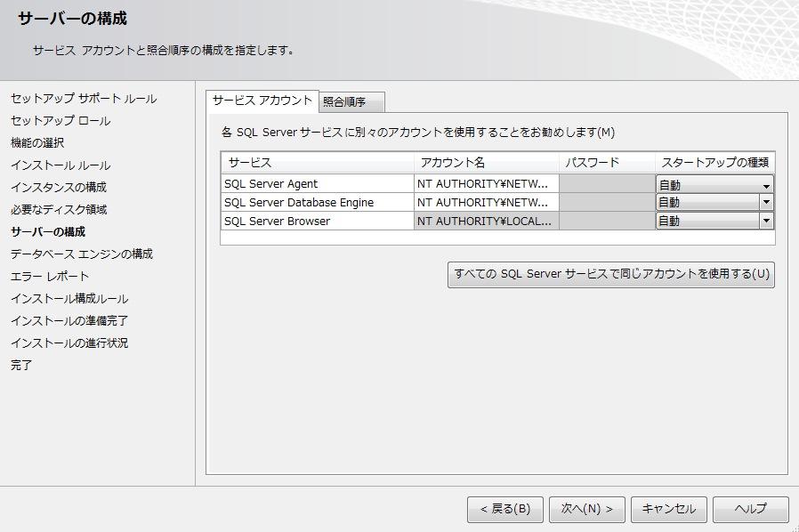
Task: Click password field for SQL Server Agent
Action: click(x=607, y=183)
